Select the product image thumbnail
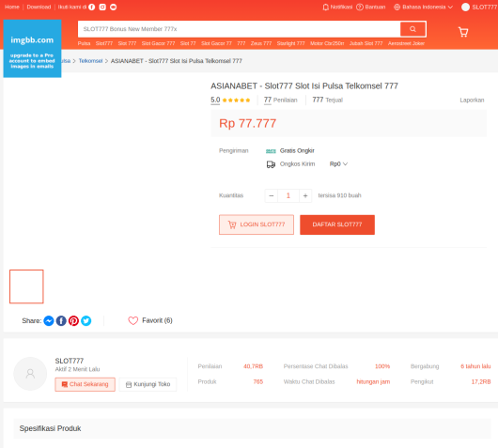Image resolution: width=498 pixels, height=448 pixels. (x=26, y=286)
